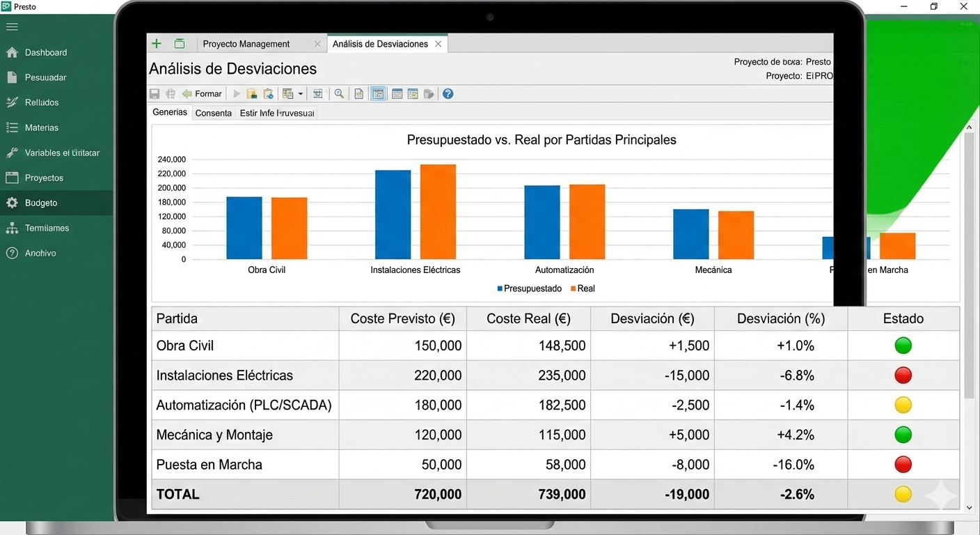
Task: Toggle the highlighted table view icon
Action: pos(379,93)
